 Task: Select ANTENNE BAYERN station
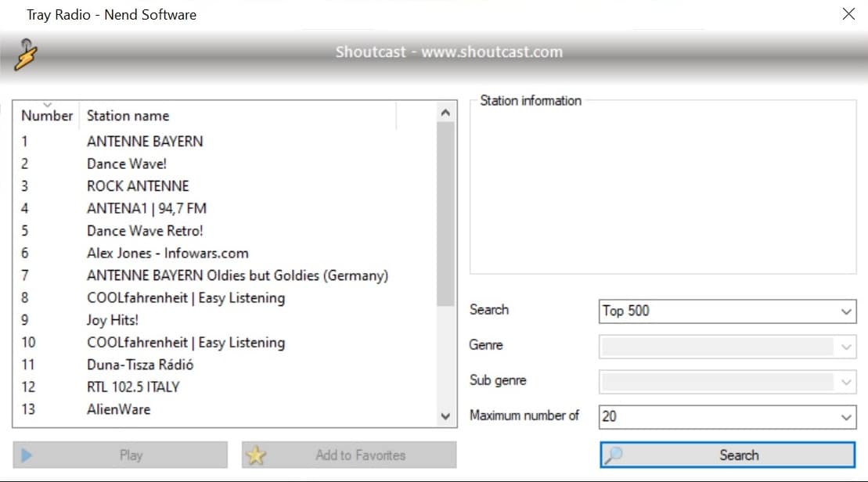[145, 142]
